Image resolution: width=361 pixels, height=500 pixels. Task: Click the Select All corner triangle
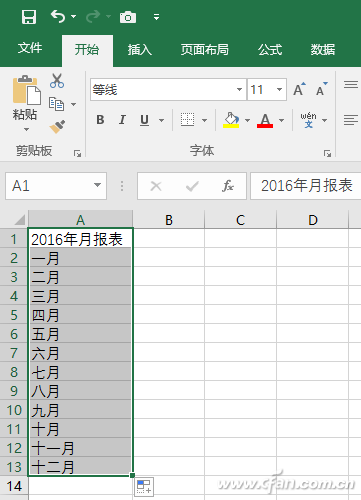19,220
